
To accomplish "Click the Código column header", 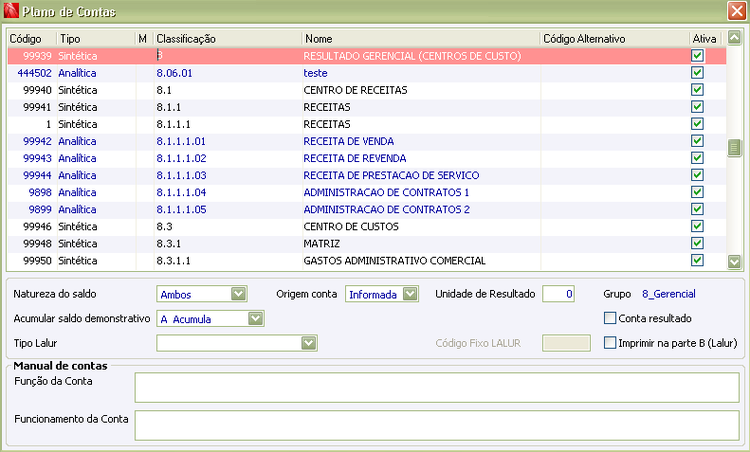I will click(x=32, y=39).
